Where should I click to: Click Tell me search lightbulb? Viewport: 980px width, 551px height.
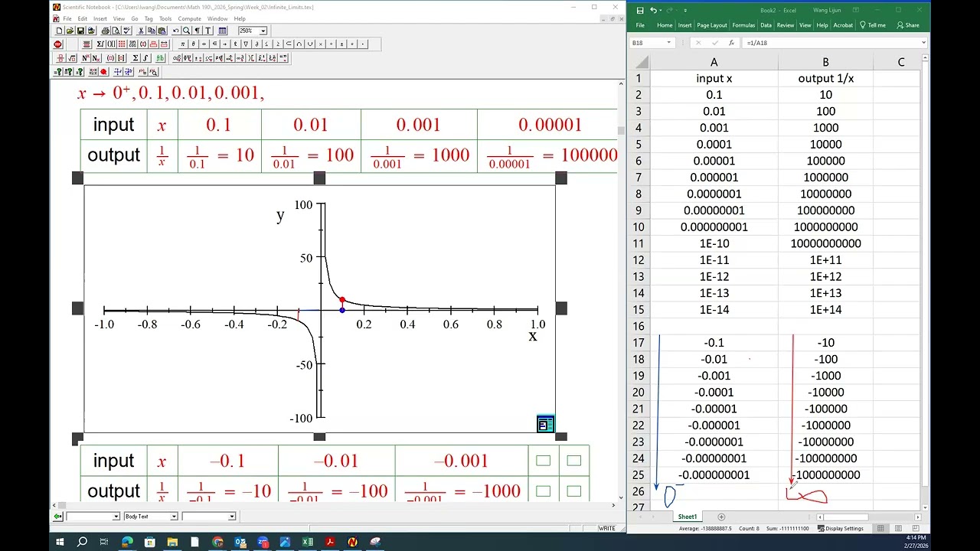coord(863,25)
